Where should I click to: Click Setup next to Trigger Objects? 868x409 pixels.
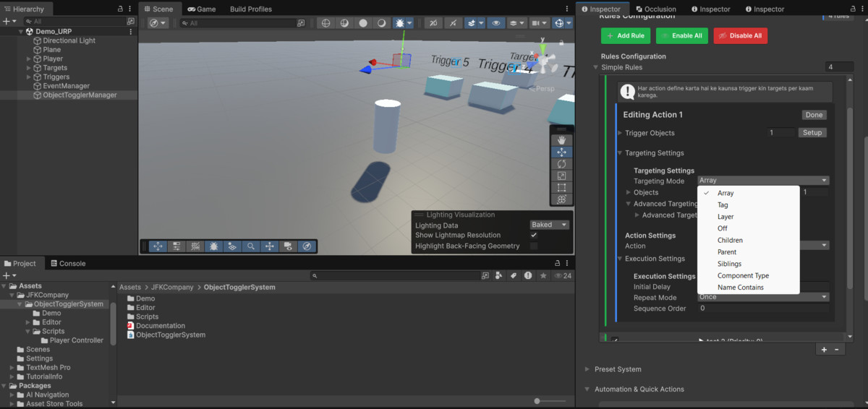tap(812, 133)
